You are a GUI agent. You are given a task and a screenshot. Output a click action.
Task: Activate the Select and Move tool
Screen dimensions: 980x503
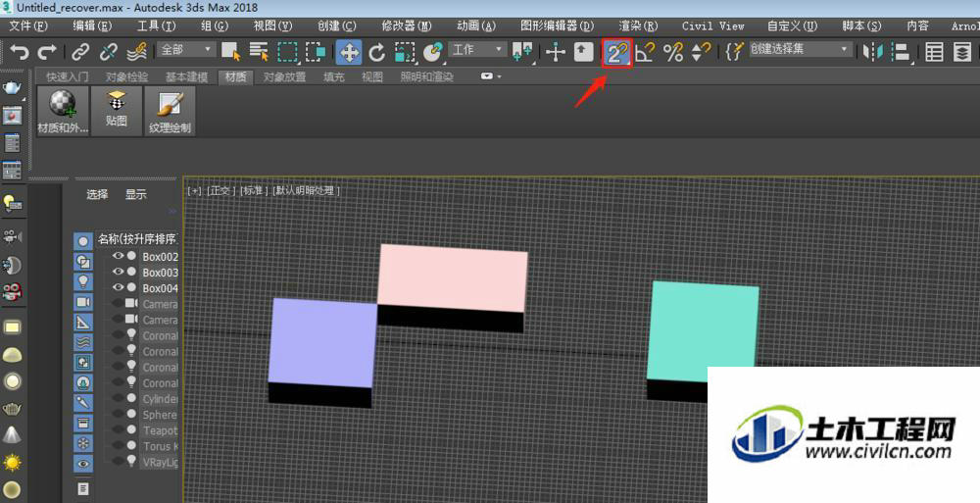349,53
